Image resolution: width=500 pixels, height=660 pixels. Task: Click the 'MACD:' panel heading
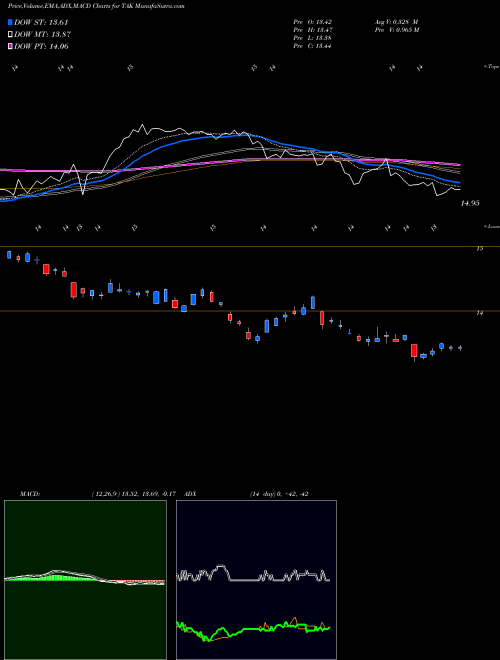30,494
